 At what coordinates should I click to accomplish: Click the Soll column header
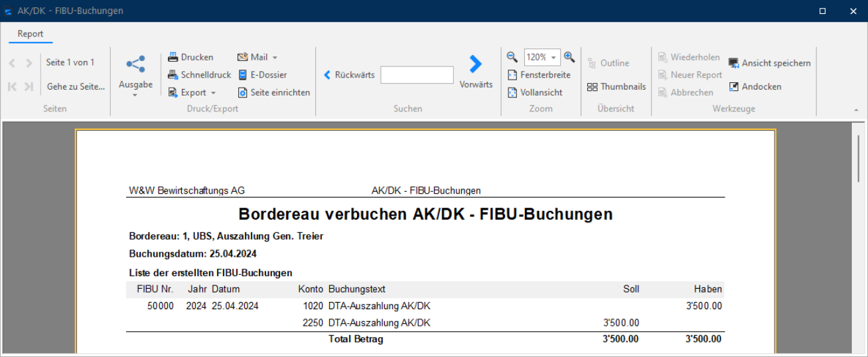point(631,289)
